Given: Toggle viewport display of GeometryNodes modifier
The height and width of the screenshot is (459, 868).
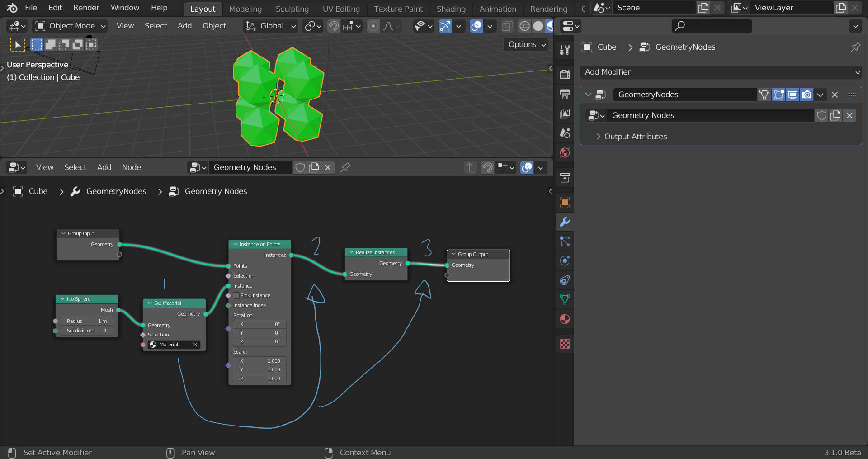Looking at the screenshot, I should pos(793,95).
